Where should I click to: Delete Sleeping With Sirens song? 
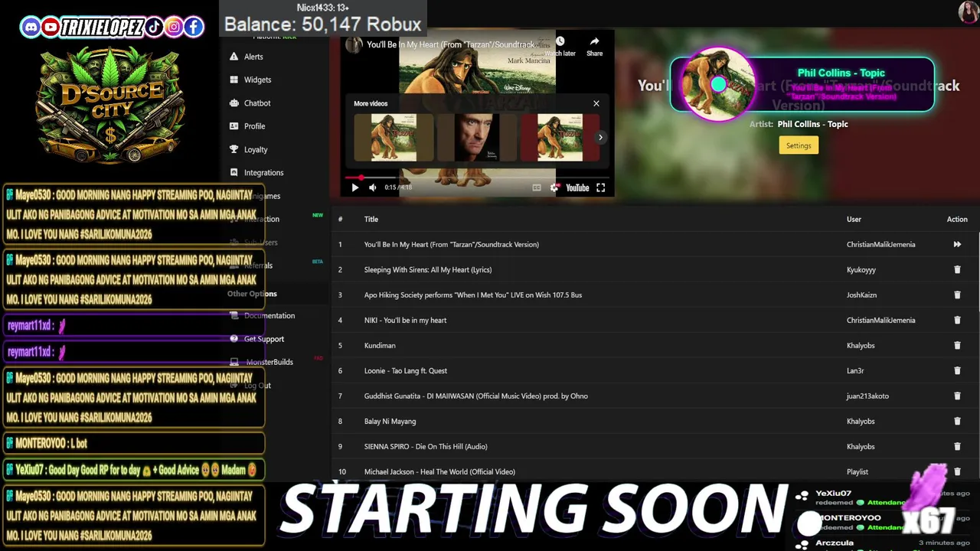pyautogui.click(x=957, y=269)
